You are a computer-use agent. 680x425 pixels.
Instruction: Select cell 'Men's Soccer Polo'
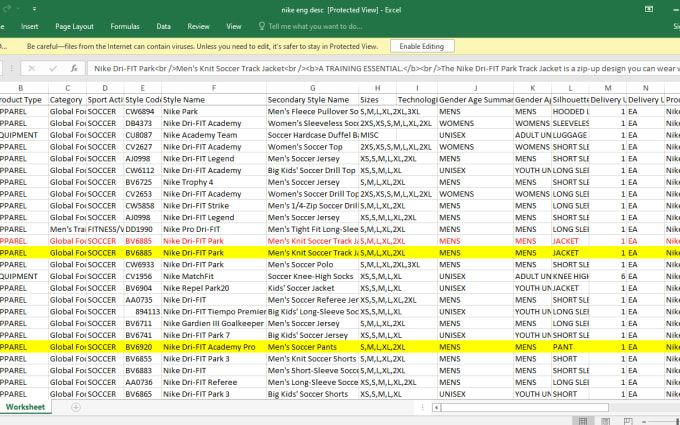(313, 265)
